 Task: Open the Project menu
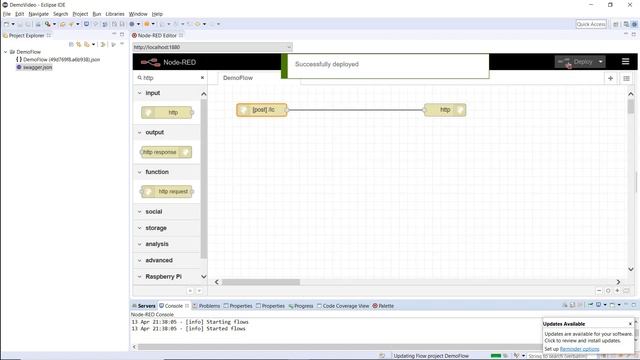(x=80, y=14)
